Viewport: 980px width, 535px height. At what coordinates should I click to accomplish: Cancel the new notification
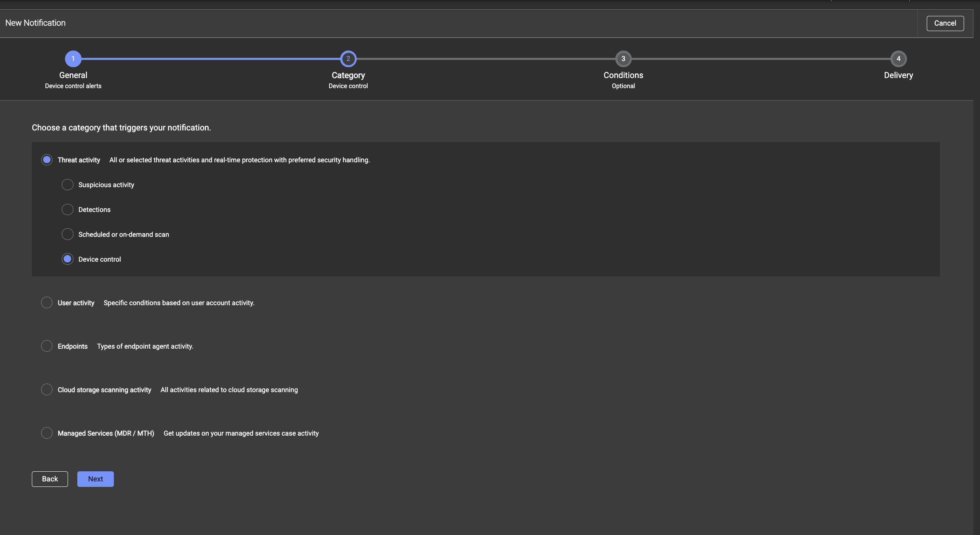pos(945,23)
